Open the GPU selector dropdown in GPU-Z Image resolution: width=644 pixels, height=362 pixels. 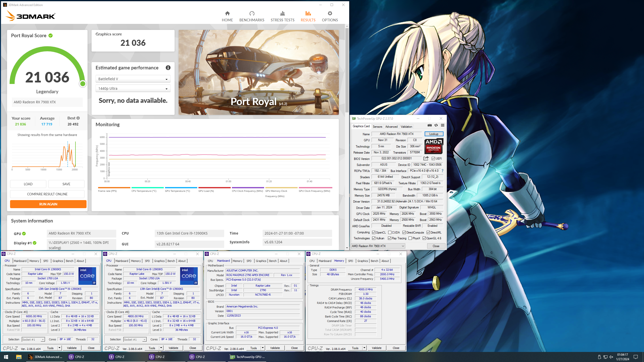(378, 246)
